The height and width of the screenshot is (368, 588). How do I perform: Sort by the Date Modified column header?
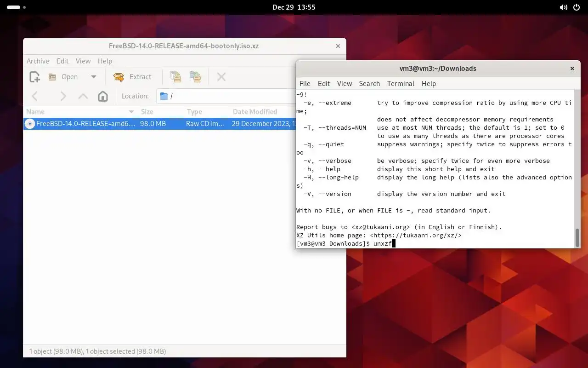point(255,112)
